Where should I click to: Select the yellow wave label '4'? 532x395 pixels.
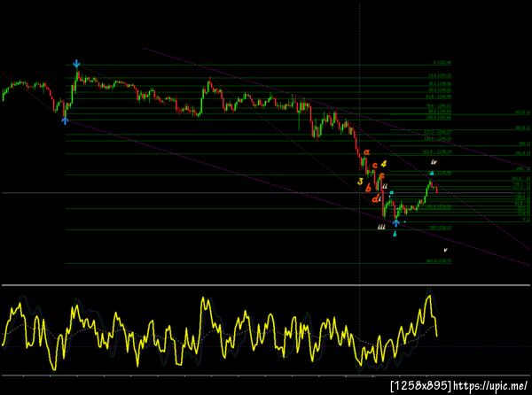(x=383, y=164)
